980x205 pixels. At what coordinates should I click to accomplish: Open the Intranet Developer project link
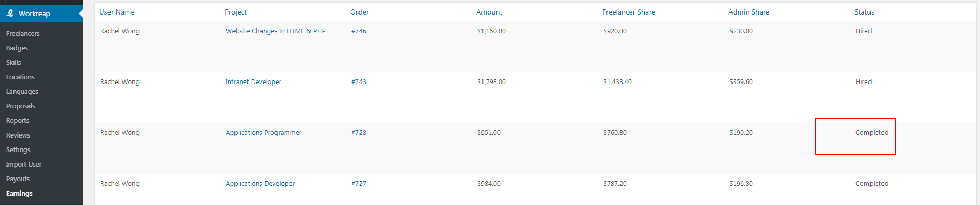[x=253, y=82]
